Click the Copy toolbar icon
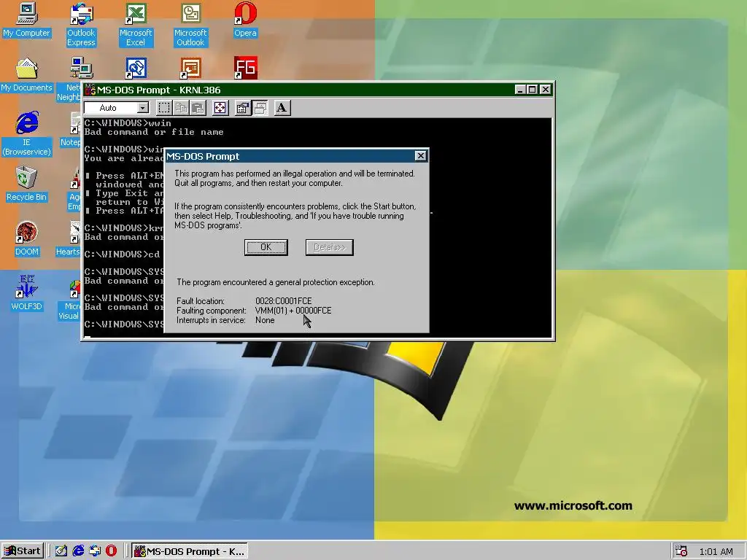 181,108
